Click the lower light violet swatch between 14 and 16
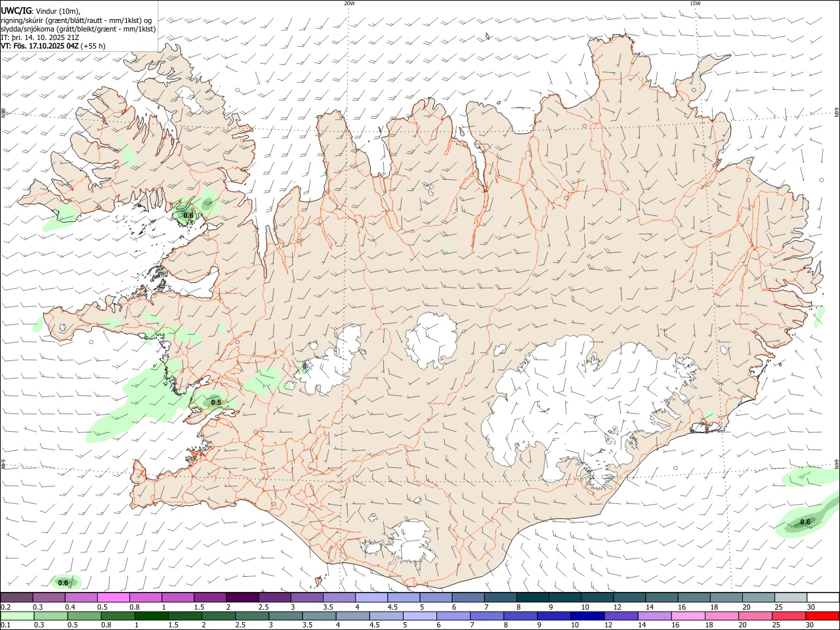 coord(654,616)
